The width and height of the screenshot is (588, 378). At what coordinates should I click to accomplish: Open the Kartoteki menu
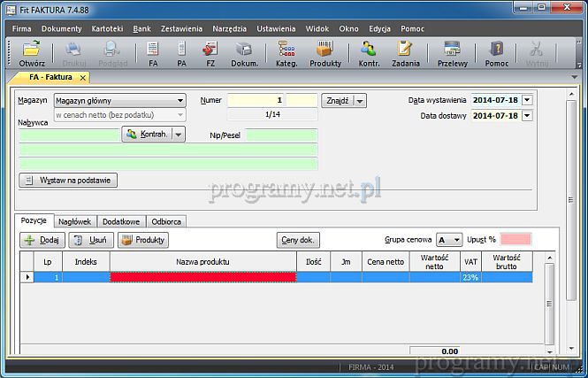[x=108, y=28]
